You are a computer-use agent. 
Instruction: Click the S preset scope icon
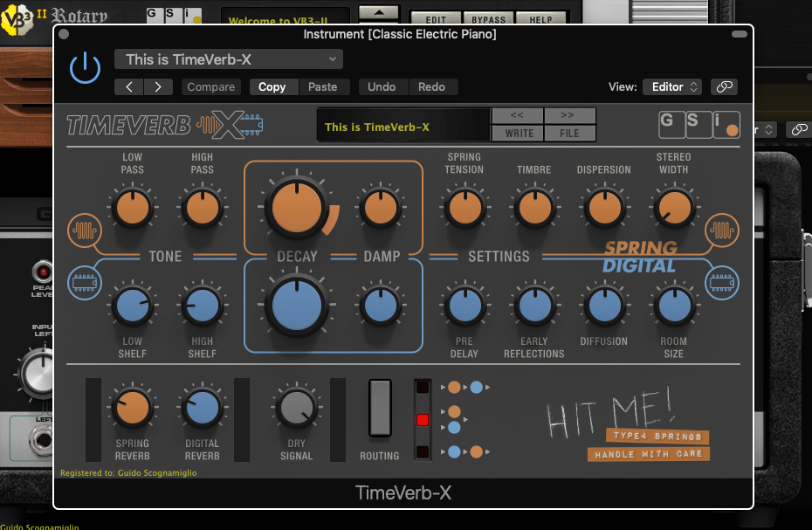pyautogui.click(x=698, y=125)
